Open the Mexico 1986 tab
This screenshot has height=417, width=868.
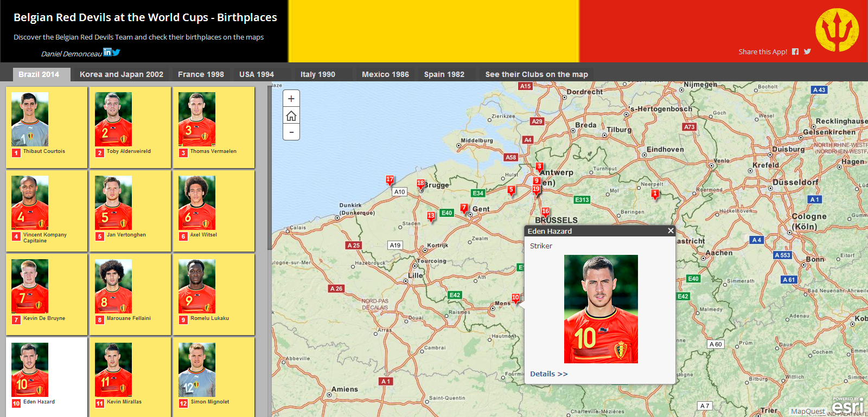pos(385,74)
